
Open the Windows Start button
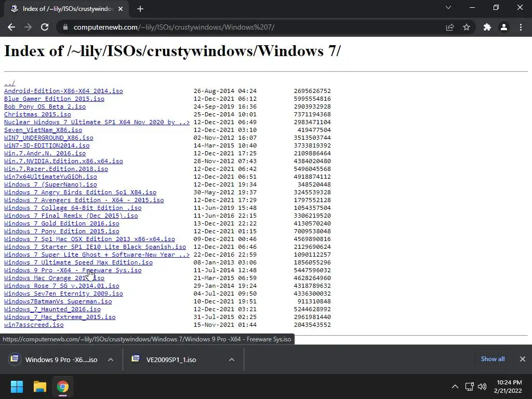click(x=17, y=387)
